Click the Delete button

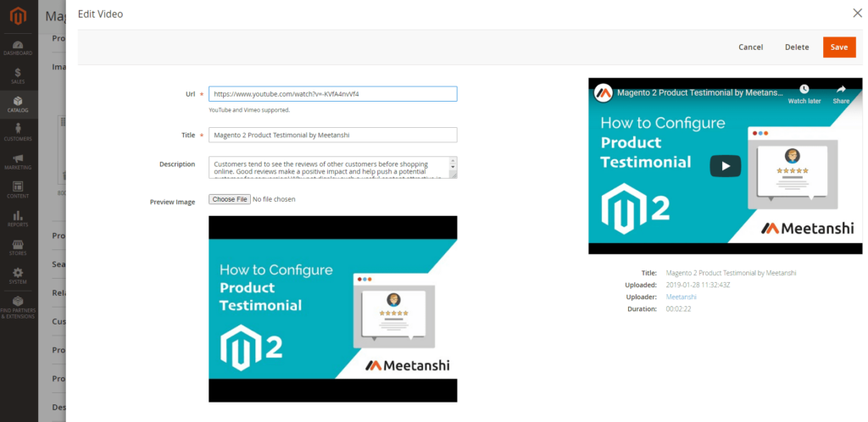coord(797,47)
